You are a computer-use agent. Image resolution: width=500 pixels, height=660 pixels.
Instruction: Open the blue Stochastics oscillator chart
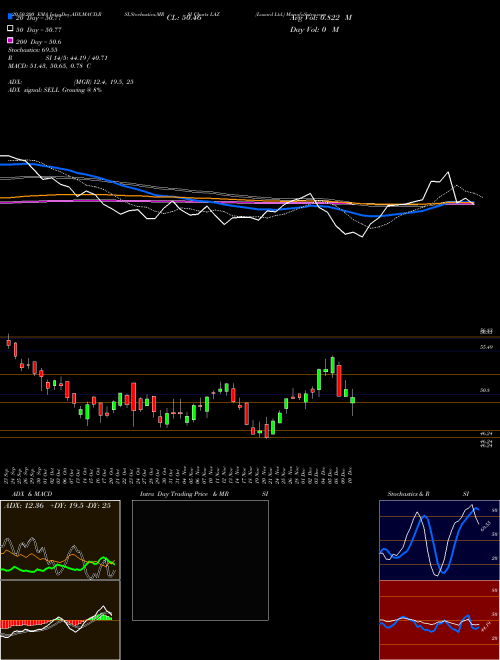439,540
